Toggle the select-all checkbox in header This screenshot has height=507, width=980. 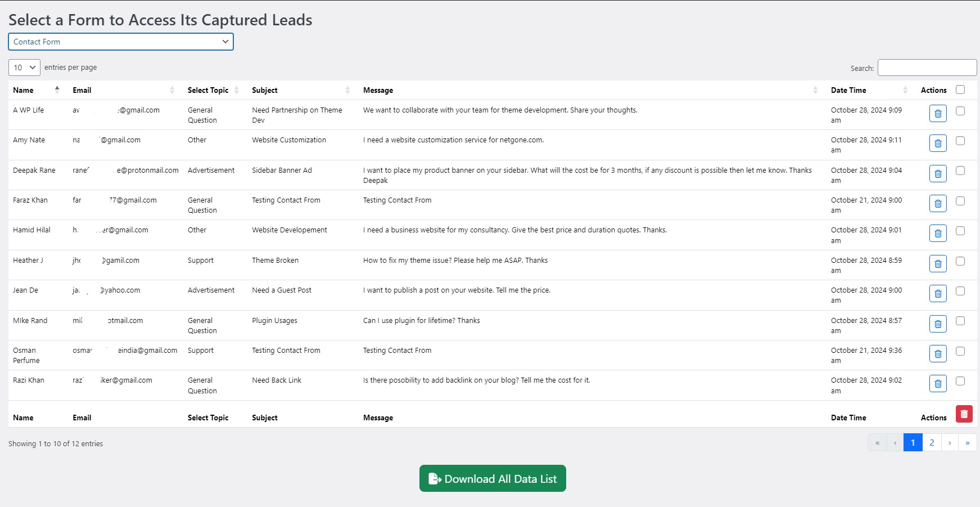tap(960, 89)
